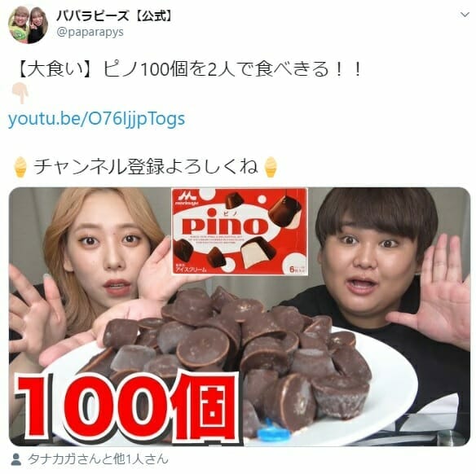The image size is (476, 474).
Task: Click the left soft-serve ice cream emoji
Action: coord(20,167)
